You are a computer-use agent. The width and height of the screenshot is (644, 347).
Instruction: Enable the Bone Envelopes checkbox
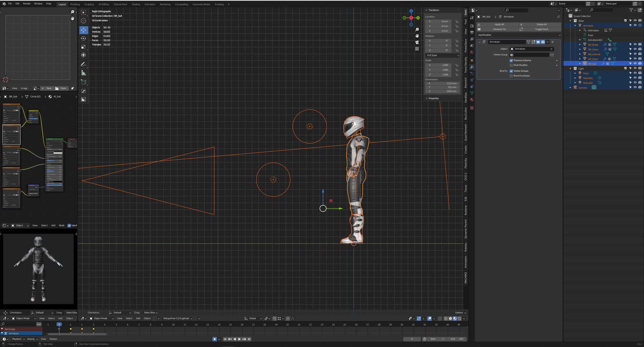click(511, 76)
